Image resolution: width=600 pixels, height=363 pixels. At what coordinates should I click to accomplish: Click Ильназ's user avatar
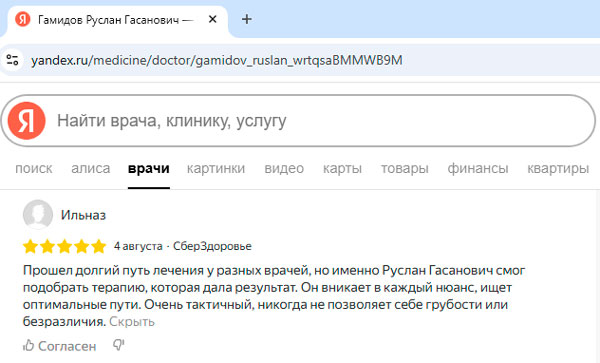[38, 215]
